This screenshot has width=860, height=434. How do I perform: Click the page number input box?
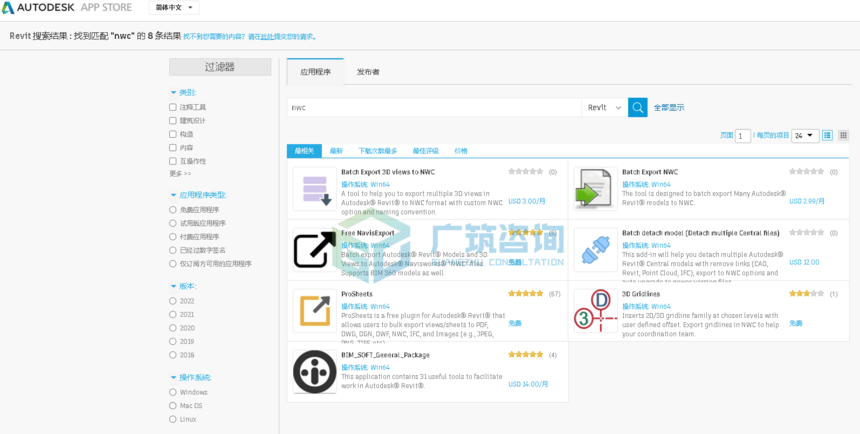743,136
